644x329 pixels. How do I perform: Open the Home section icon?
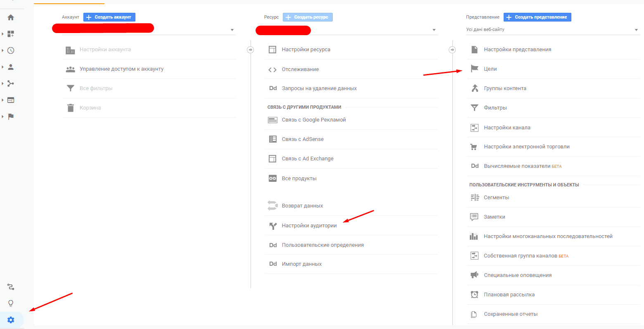[11, 17]
